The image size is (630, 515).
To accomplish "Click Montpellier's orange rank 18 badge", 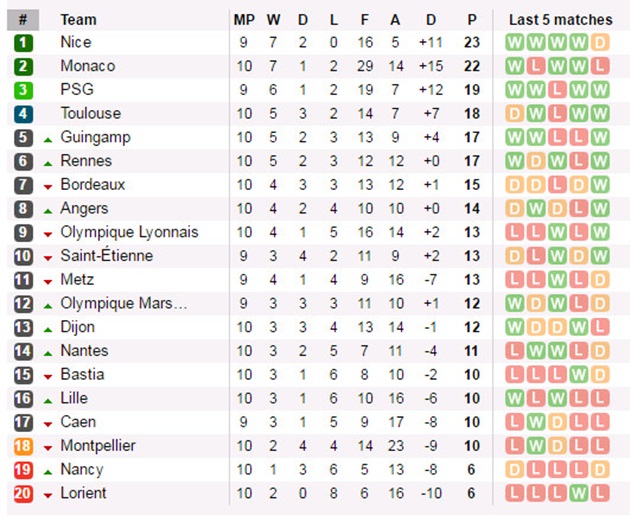I will tap(23, 446).
